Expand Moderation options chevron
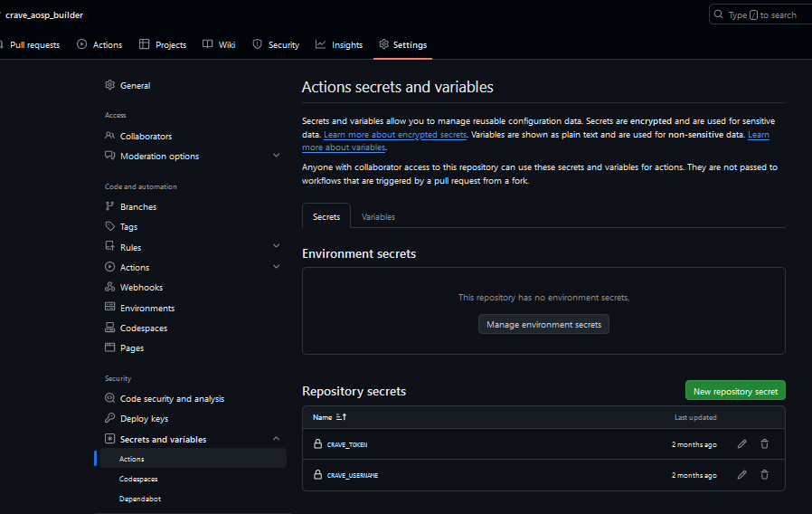This screenshot has width=812, height=514. click(x=277, y=155)
